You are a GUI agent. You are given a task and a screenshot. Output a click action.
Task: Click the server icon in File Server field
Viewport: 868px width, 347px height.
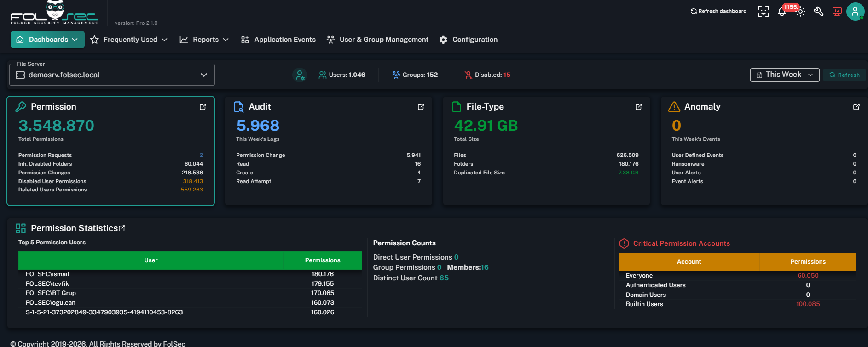[x=20, y=75]
